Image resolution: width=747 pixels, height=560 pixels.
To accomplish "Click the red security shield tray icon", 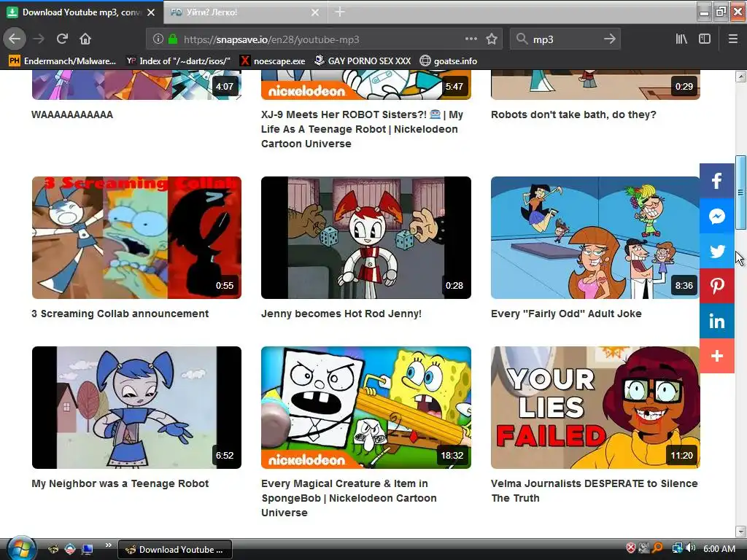I will [631, 548].
